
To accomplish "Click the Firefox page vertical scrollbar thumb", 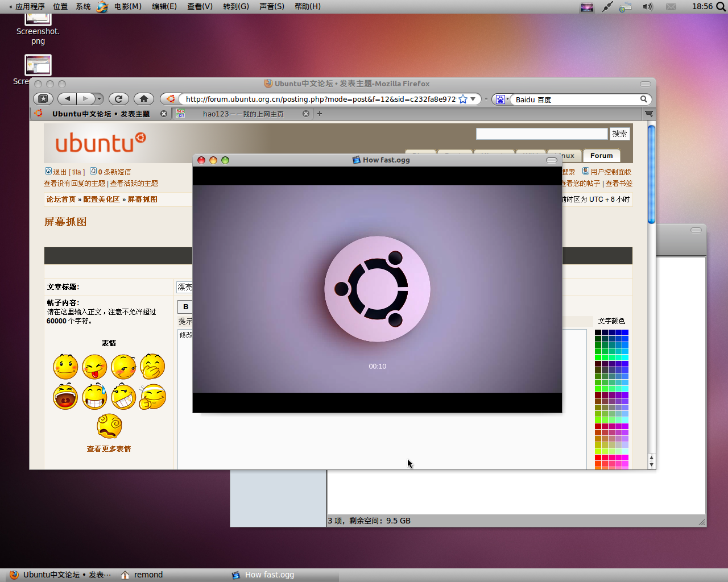I will 651,174.
